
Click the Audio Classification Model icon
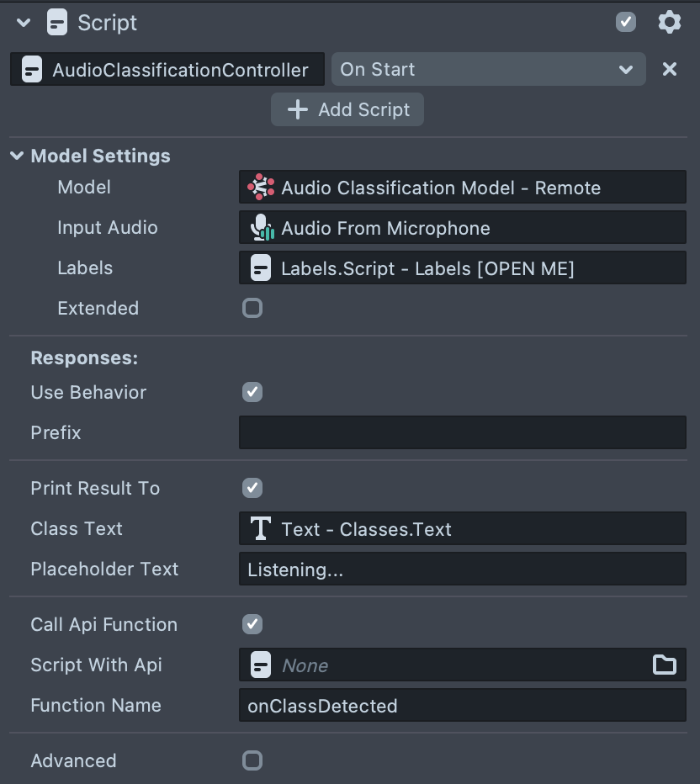262,188
